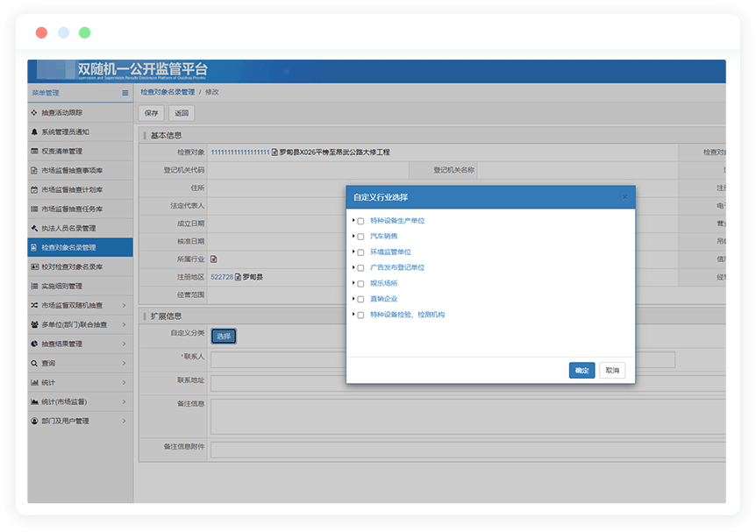
Task: Expand the 环境监管单位 tree arrow
Action: (x=353, y=252)
